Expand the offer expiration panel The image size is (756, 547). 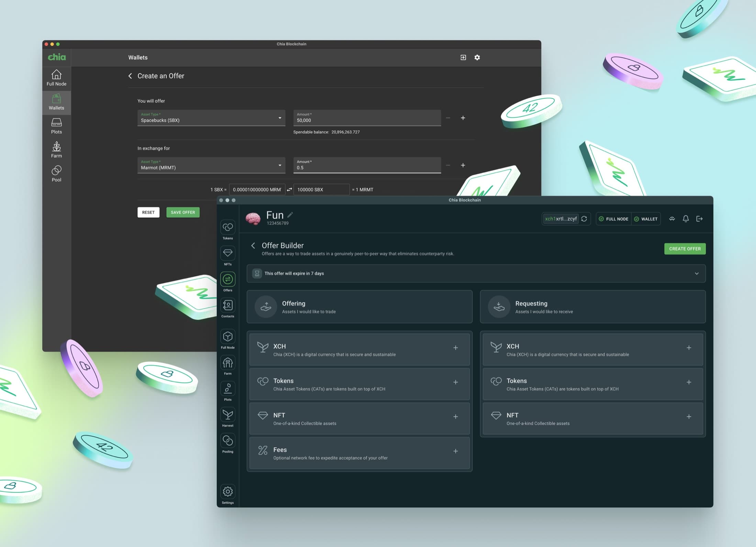(476, 273)
